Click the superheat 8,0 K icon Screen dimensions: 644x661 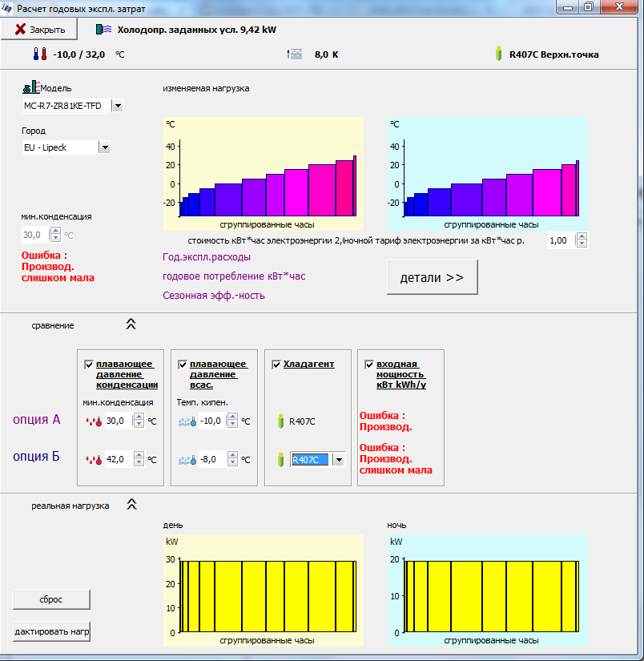point(295,54)
